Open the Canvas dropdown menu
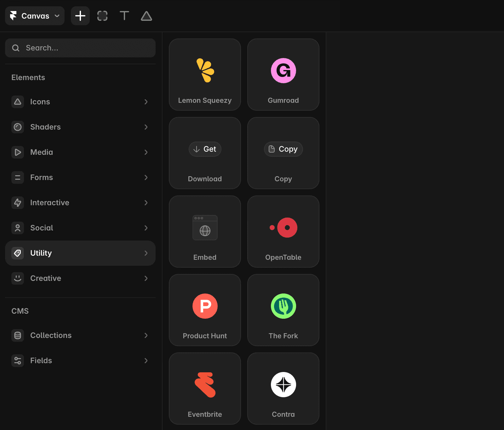The width and height of the screenshot is (504, 430). click(35, 16)
